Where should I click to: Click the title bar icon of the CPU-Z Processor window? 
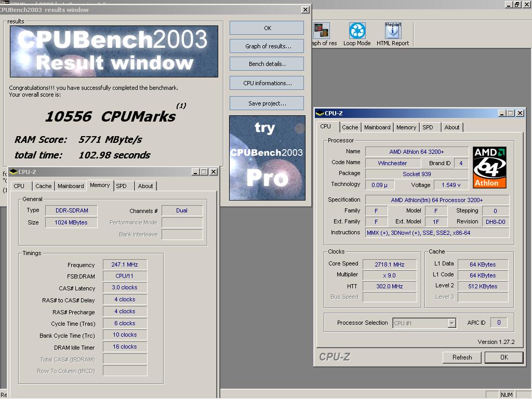[320, 113]
